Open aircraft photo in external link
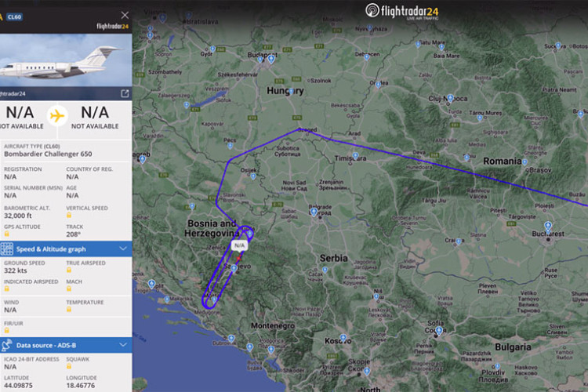The height and width of the screenshot is (392, 588). [x=125, y=93]
